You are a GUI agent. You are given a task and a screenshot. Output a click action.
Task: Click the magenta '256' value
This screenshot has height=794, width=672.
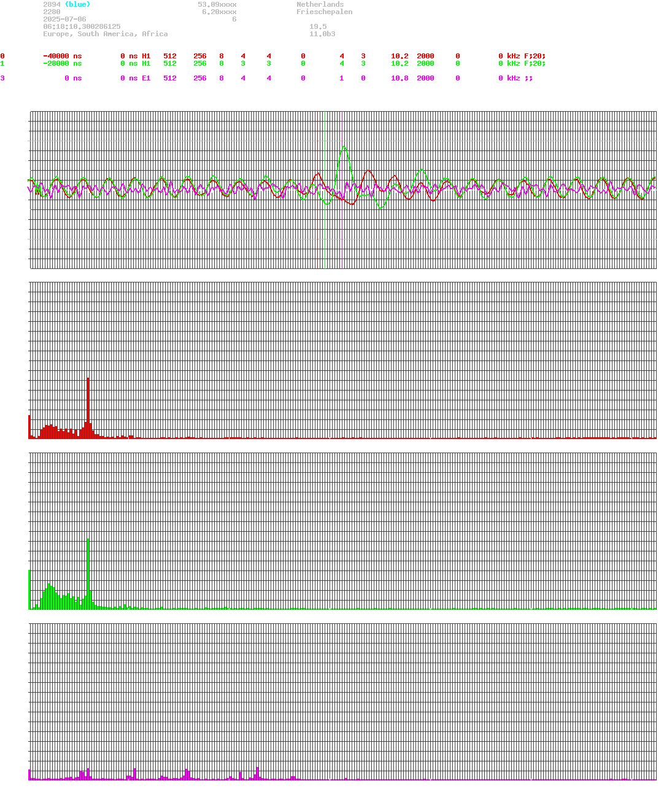coord(200,78)
